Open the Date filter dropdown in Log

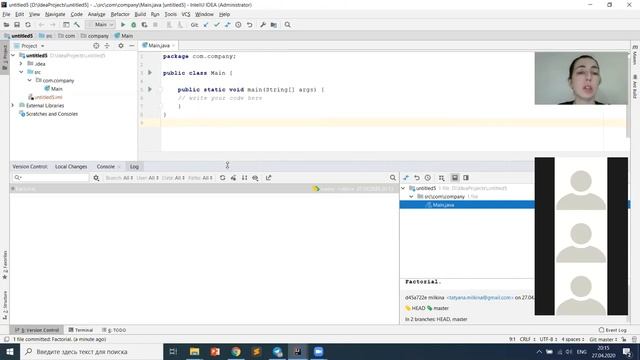coord(173,178)
